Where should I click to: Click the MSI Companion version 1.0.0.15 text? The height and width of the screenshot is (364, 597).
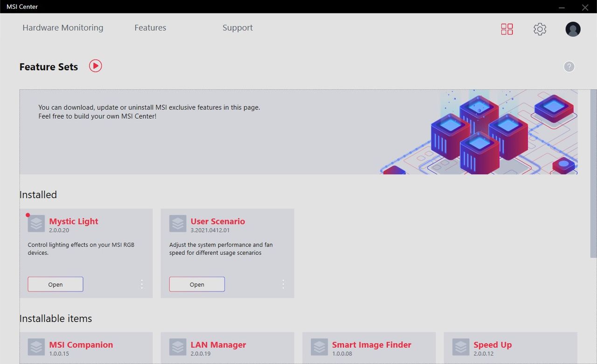tap(59, 354)
